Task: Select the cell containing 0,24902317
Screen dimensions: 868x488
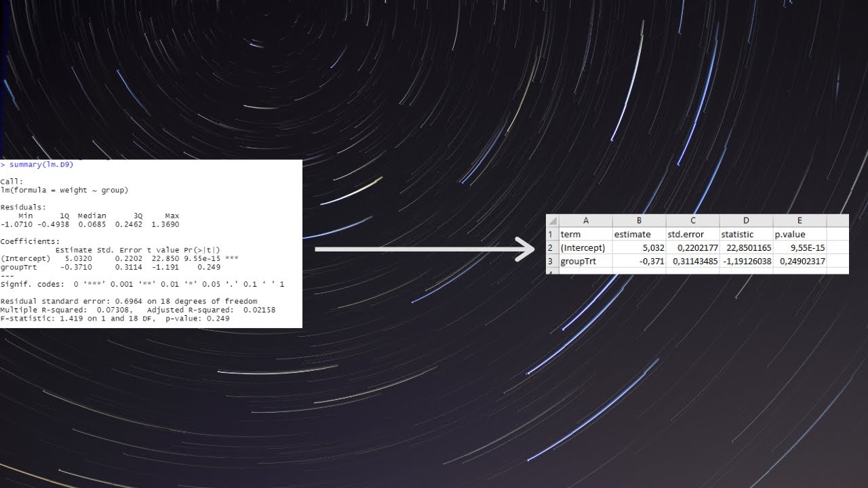Action: pos(800,260)
